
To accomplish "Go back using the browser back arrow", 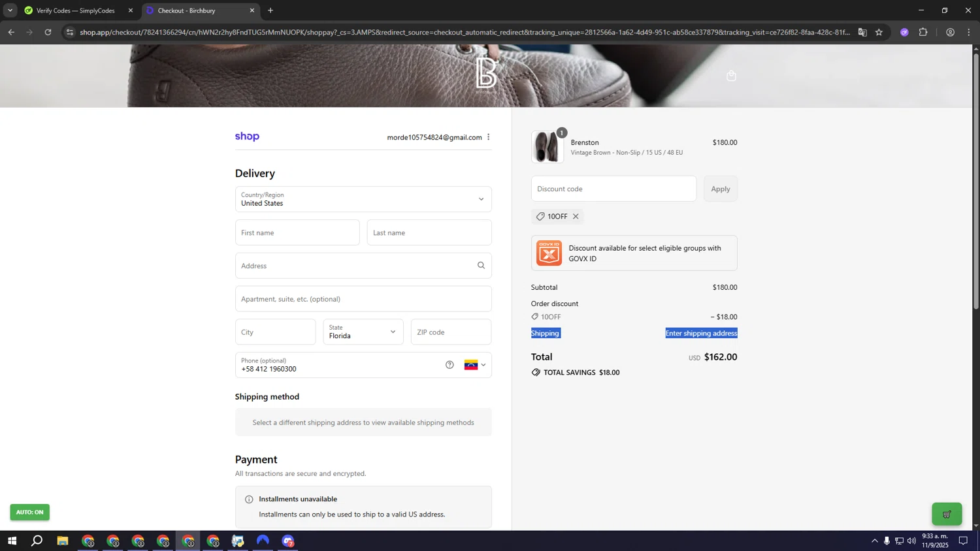I will (11, 32).
